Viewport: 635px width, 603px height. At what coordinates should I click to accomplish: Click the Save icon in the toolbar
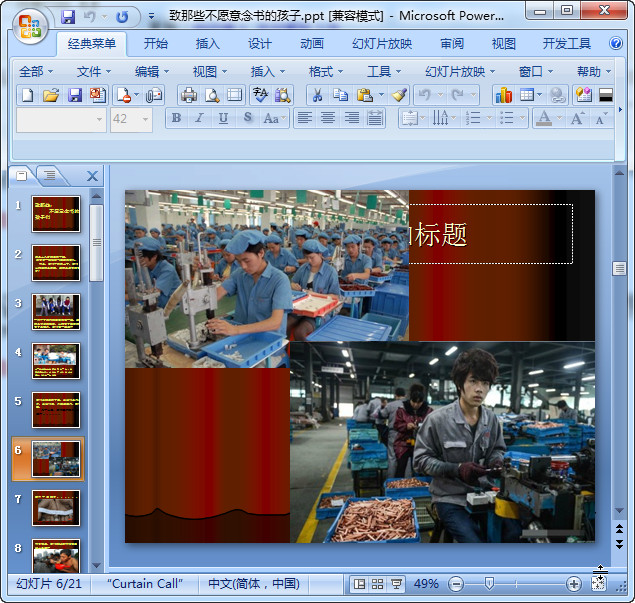(75, 95)
